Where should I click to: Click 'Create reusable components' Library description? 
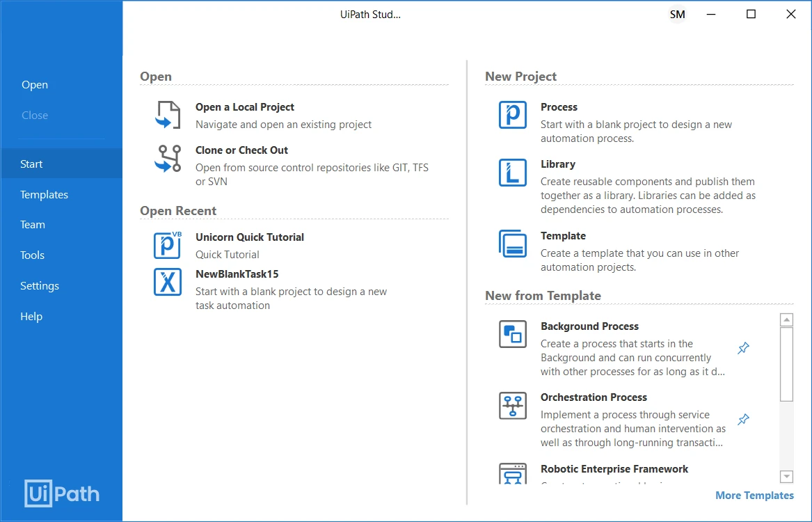[648, 196]
